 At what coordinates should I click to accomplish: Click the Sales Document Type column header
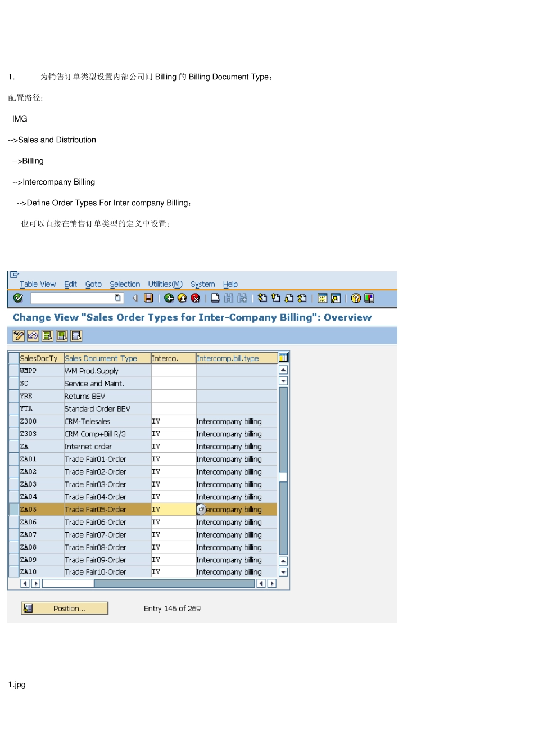click(x=107, y=358)
